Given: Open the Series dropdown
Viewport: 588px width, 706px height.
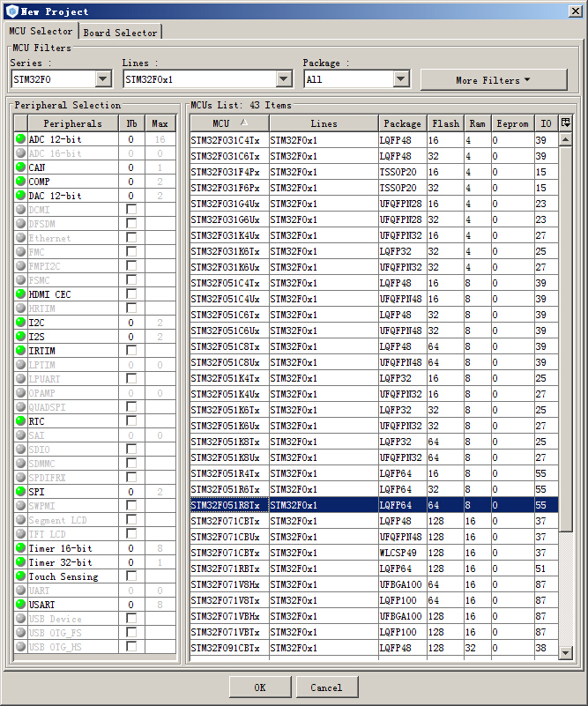Looking at the screenshot, I should tap(103, 79).
